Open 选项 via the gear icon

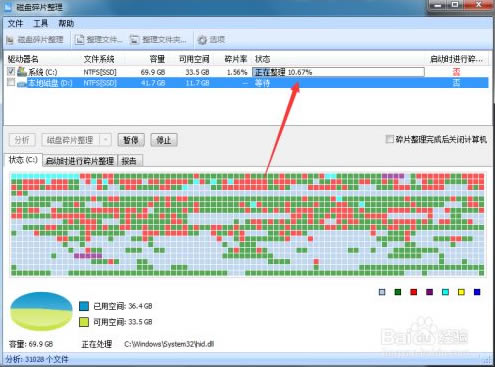[x=202, y=40]
